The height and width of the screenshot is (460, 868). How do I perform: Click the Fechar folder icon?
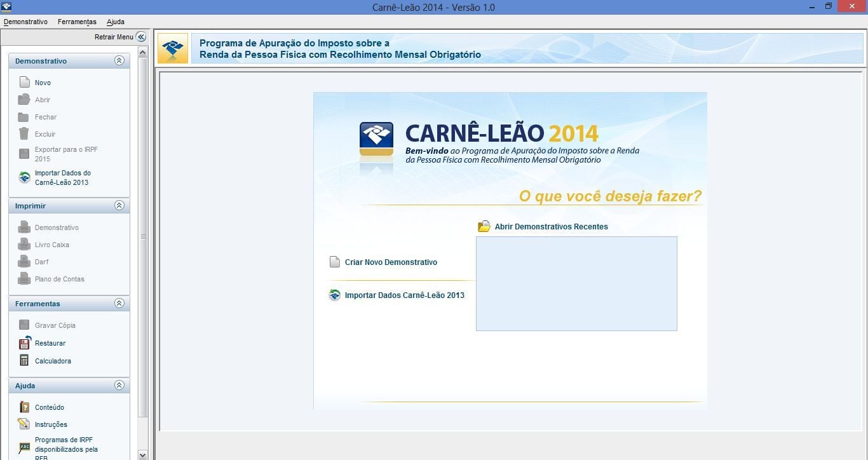tap(24, 117)
